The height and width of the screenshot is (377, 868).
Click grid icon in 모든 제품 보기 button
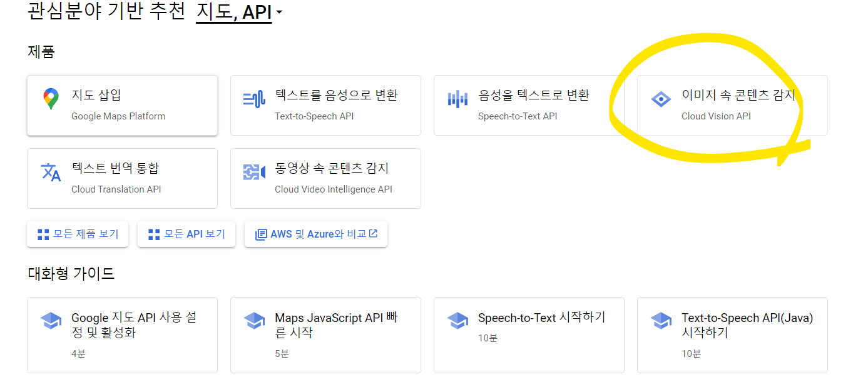click(x=43, y=234)
